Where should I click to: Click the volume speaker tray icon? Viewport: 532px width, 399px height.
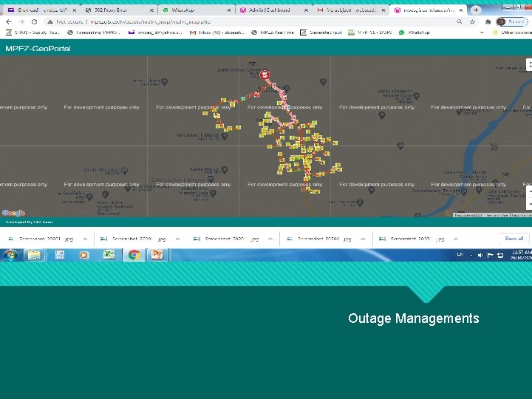480,255
